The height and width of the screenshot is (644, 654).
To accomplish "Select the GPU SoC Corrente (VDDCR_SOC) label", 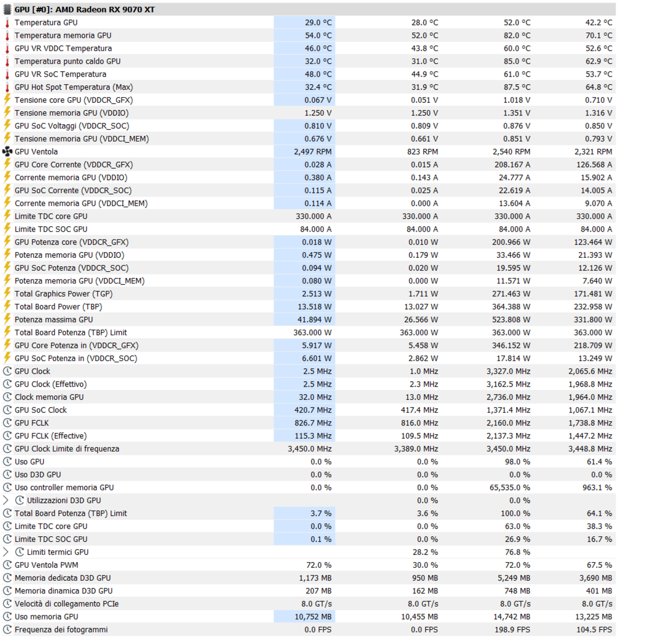I will coord(73,190).
